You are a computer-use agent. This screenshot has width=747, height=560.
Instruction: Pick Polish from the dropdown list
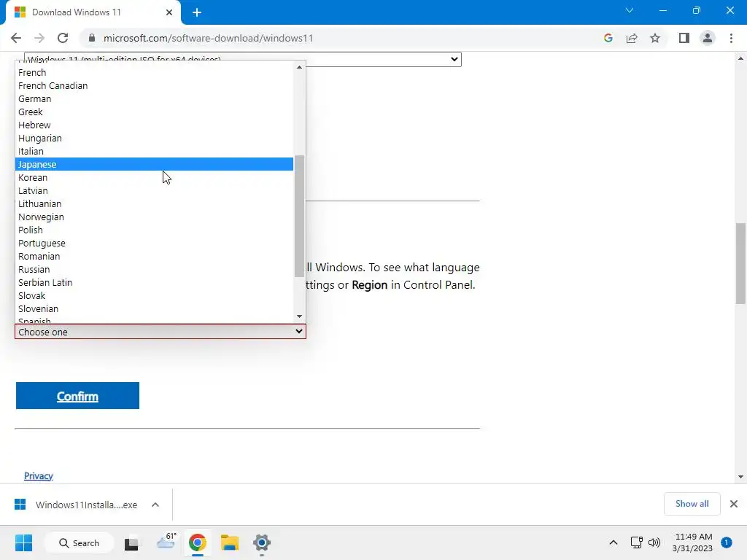click(155, 230)
